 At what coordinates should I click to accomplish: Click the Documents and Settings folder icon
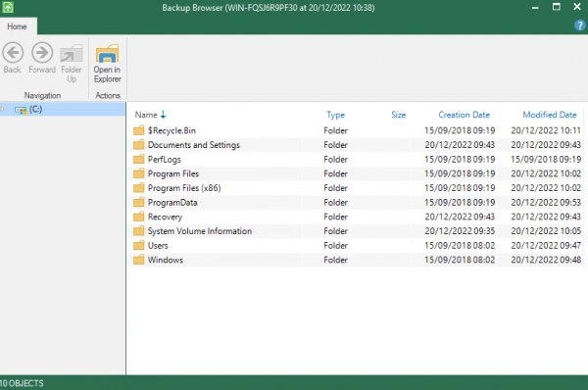(139, 145)
